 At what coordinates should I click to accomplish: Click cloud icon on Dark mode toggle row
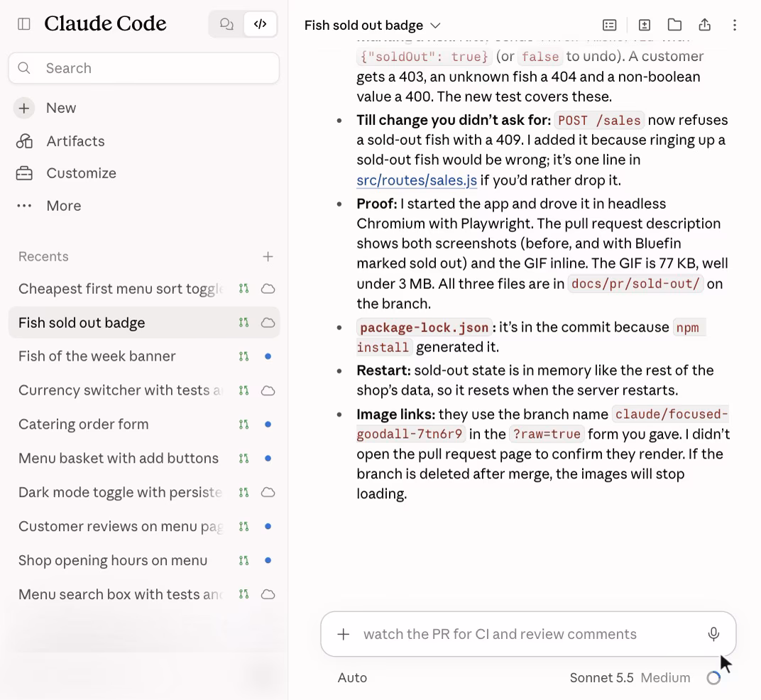[268, 492]
